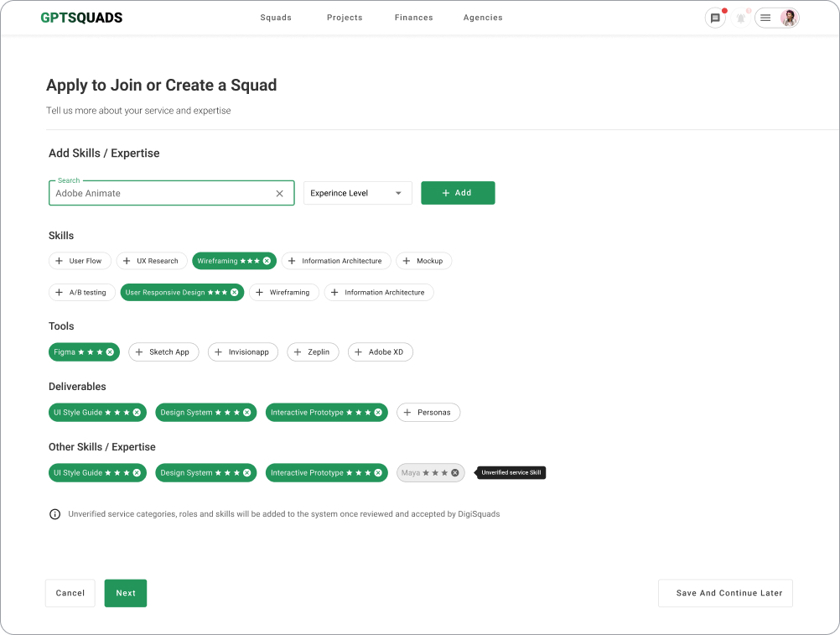Add the Personas deliverable chip
This screenshot has height=635, width=840.
click(428, 413)
